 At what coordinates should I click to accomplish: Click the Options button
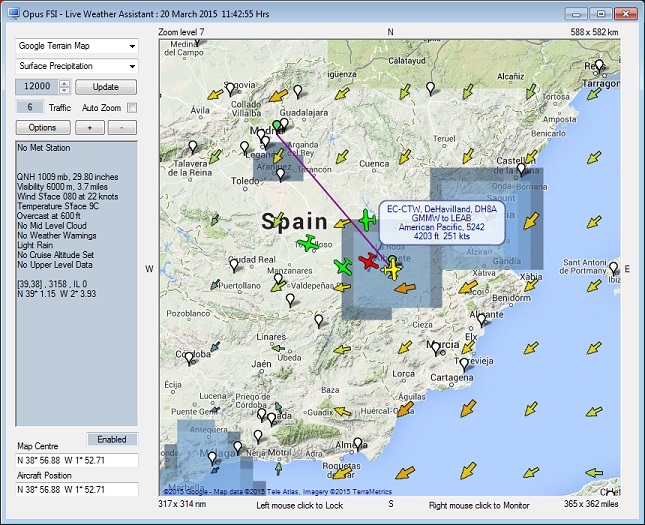pos(43,128)
